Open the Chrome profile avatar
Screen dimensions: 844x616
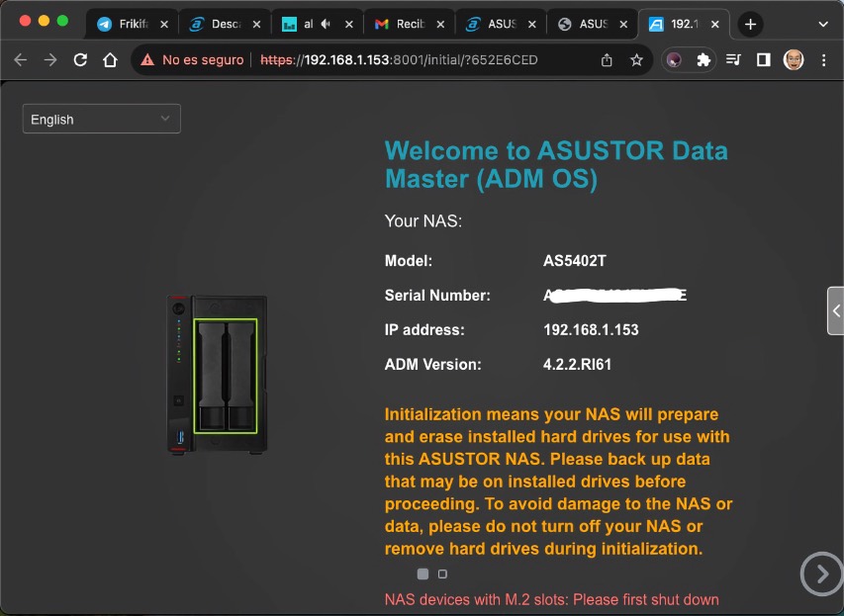(794, 59)
